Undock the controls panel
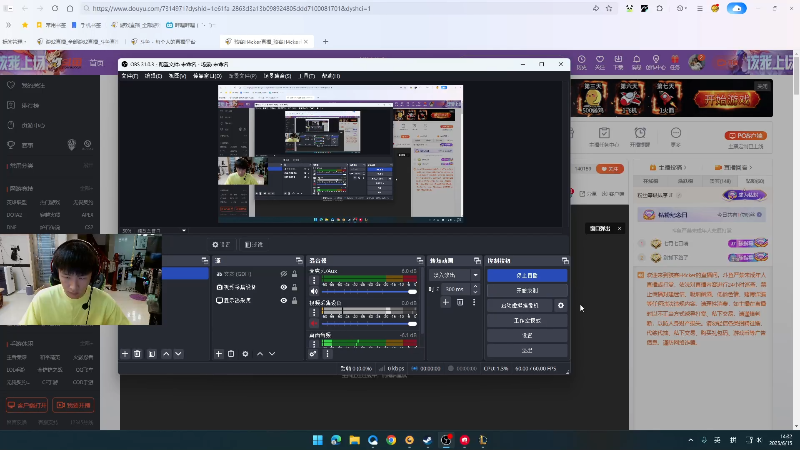The width and height of the screenshot is (800, 450). click(565, 260)
